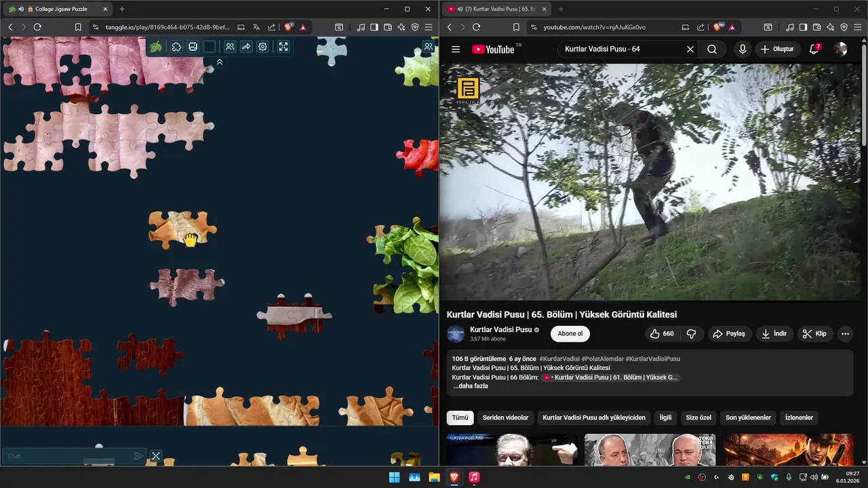
Task: Open YouTube account avatar menu
Action: pyautogui.click(x=841, y=49)
